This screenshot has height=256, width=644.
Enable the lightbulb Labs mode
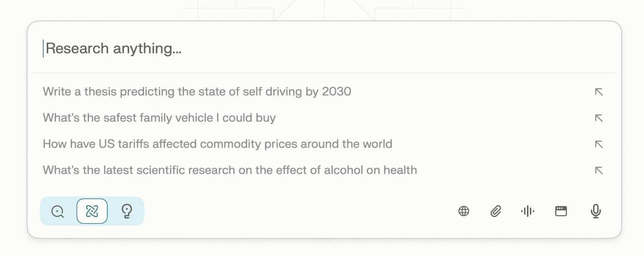(126, 211)
